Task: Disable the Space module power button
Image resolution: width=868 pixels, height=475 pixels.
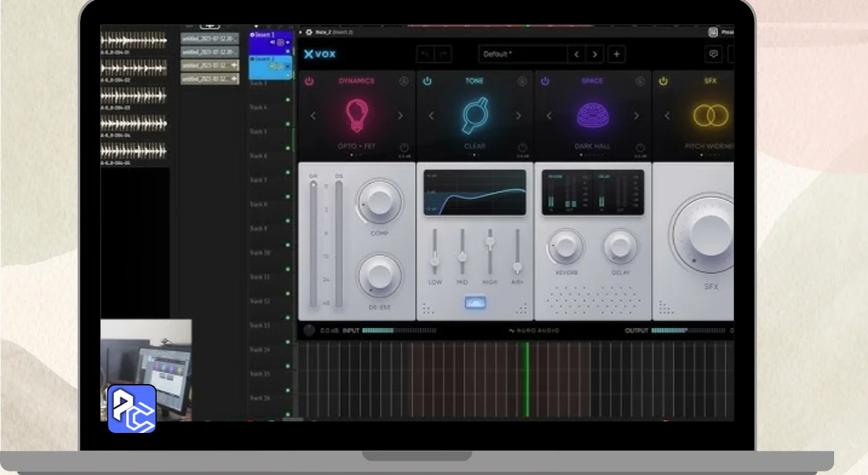Action: coord(545,81)
